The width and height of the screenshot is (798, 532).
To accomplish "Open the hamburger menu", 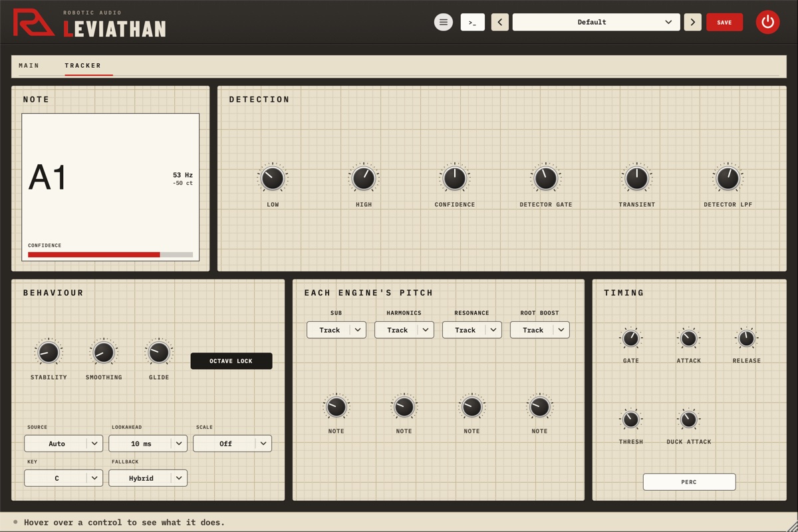I will [x=444, y=22].
